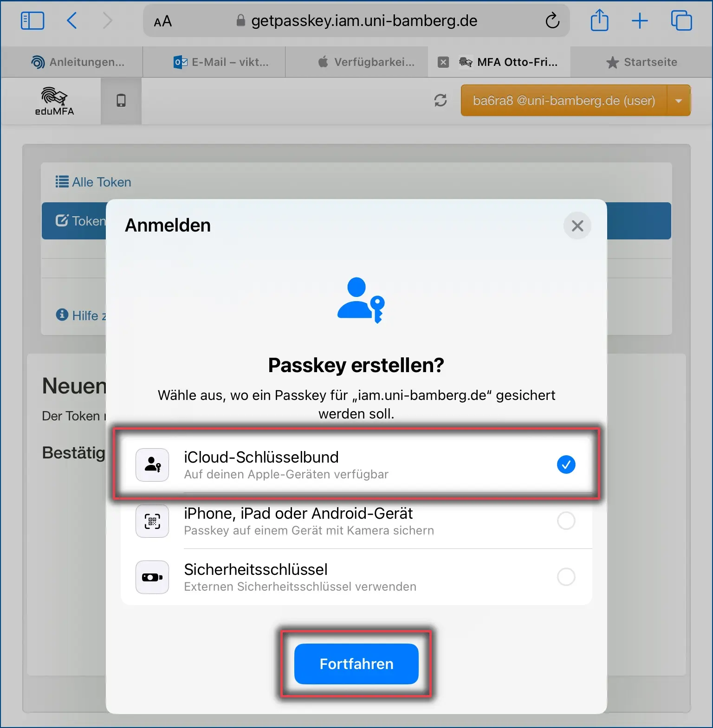This screenshot has width=713, height=728.
Task: Open the Alle Token link
Action: [93, 182]
